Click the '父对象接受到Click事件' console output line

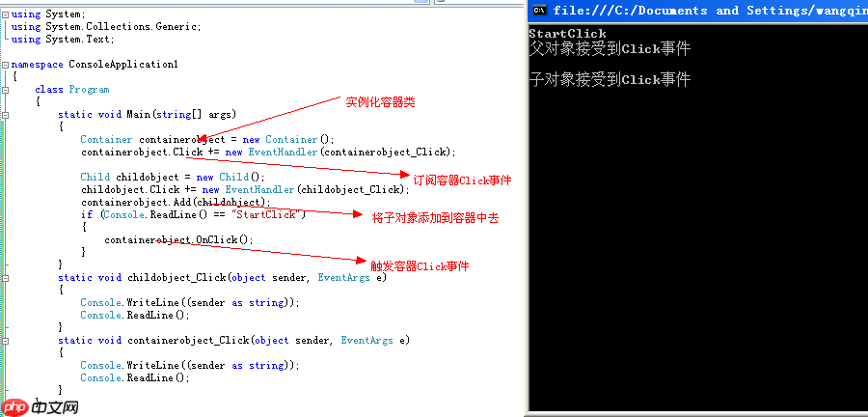click(610, 48)
